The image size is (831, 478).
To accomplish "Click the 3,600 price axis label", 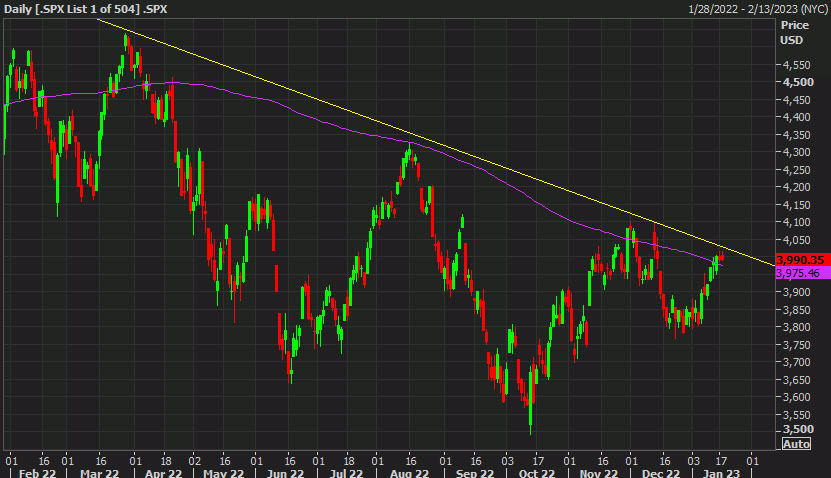I will [x=797, y=397].
